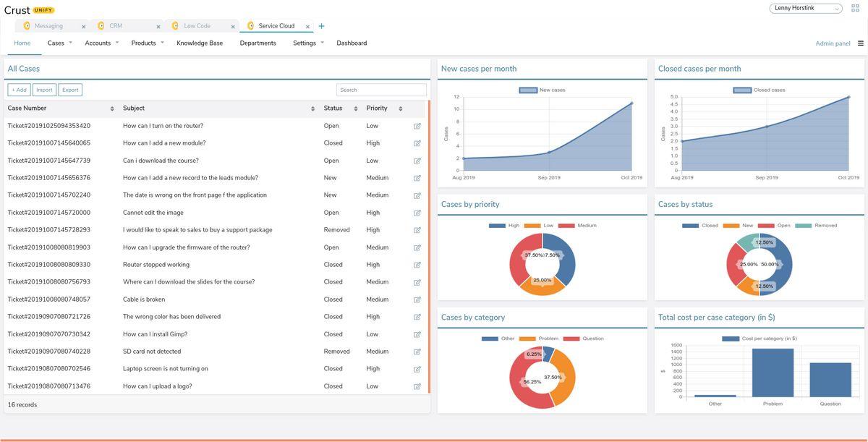Close the Low Code tab

[233, 27]
